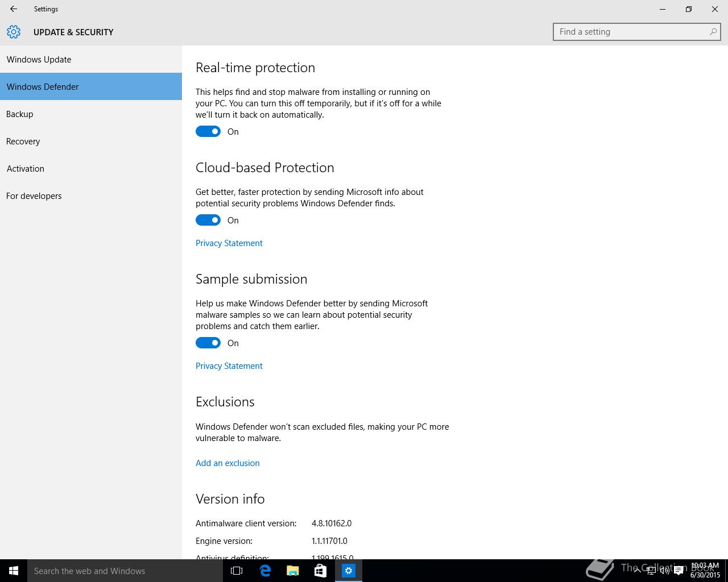Select Windows Defender in the sidebar

91,86
